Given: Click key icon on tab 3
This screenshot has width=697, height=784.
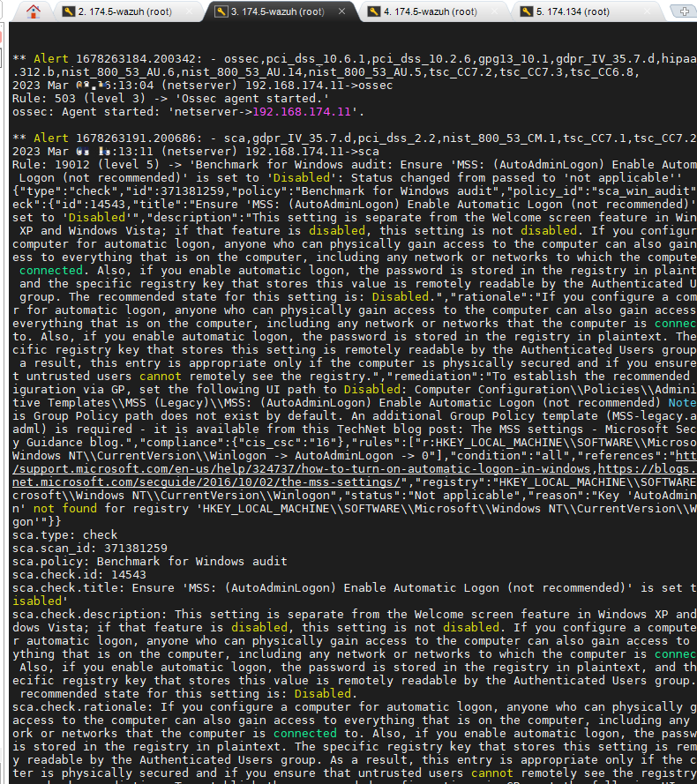Looking at the screenshot, I should click(221, 11).
